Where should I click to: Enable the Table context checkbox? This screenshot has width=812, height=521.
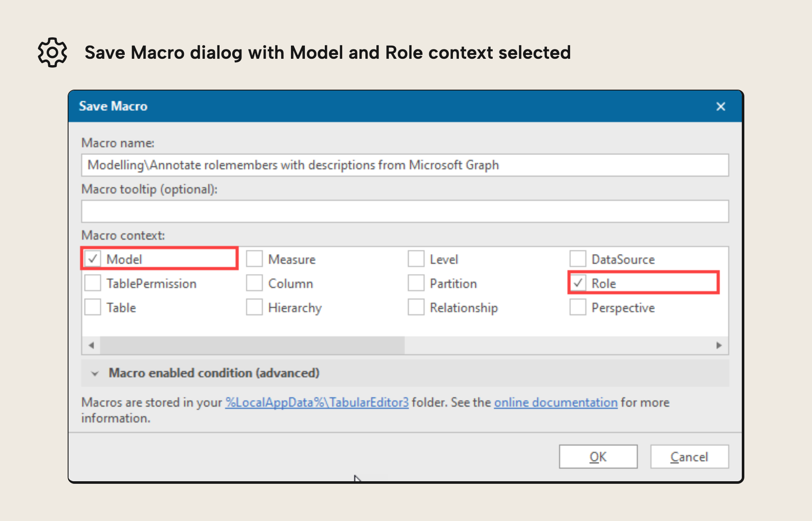click(93, 307)
